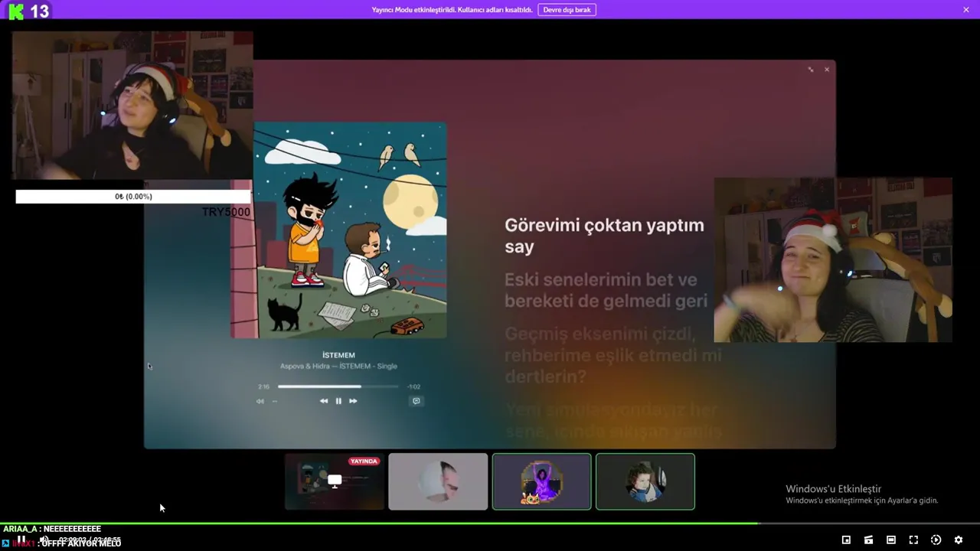Click 'Devre dışı bırak' to disable streamer mode
The height and width of the screenshot is (551, 980).
567,10
